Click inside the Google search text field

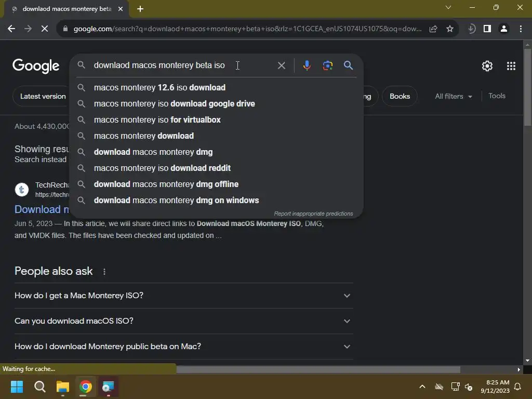click(x=183, y=65)
